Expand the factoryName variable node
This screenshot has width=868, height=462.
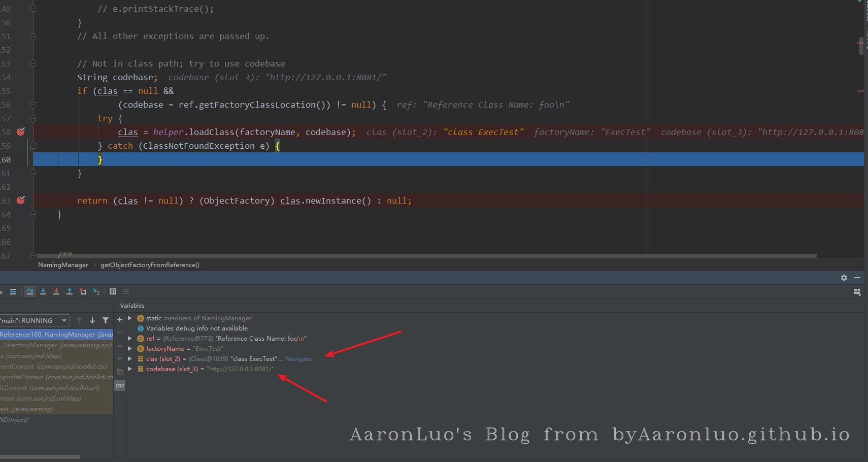coord(130,349)
